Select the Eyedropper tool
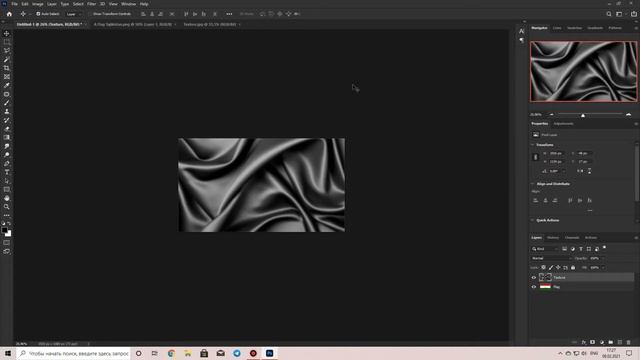Screen dimensions: 640x360 click(x=7, y=85)
